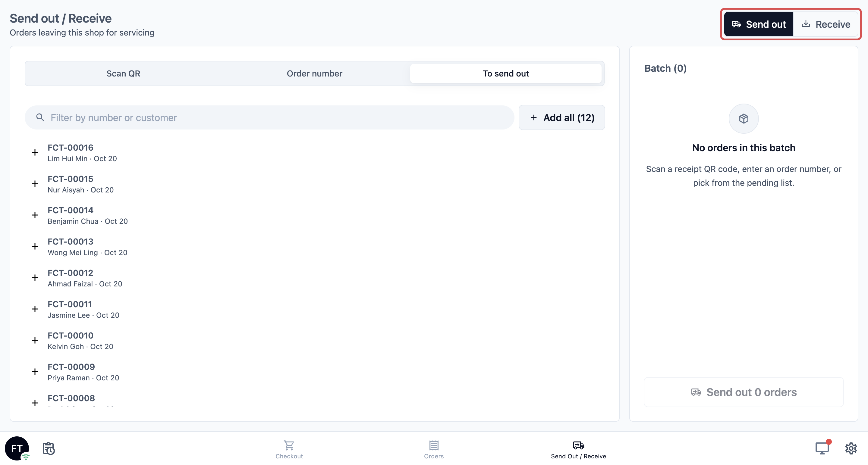Go to Orders in bottom navigation
The height and width of the screenshot is (465, 868).
pos(434,450)
